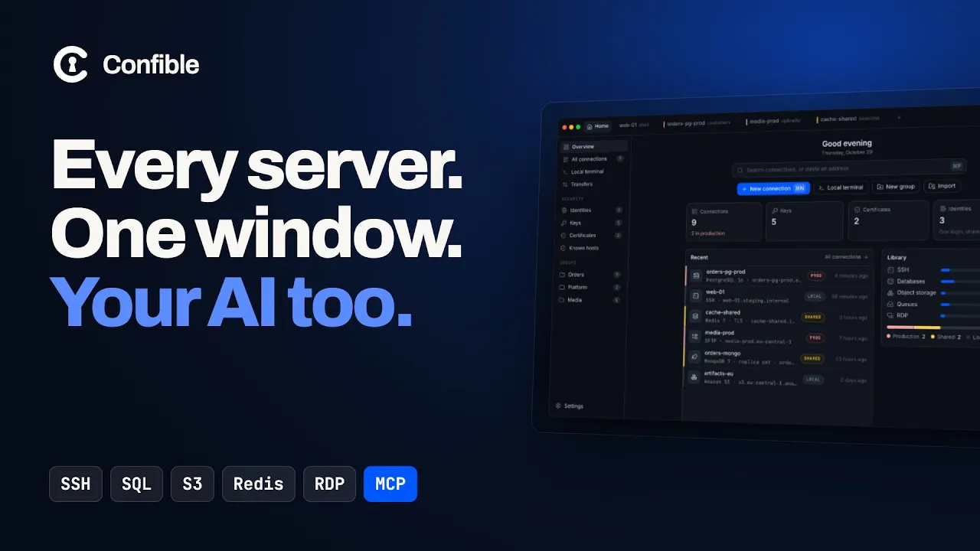
Task: Click the S3 bucket icon beside artifacts-eu
Action: point(694,377)
